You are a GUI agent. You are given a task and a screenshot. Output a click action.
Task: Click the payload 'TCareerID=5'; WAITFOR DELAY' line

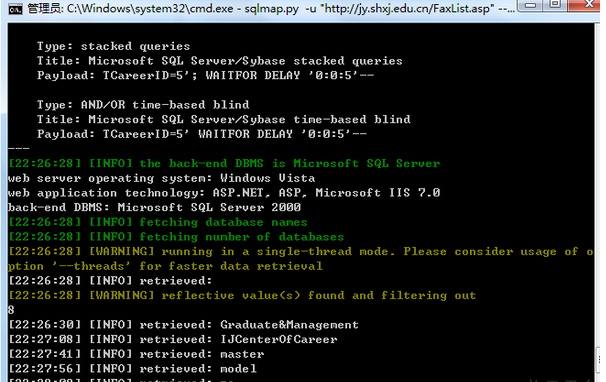(205, 76)
